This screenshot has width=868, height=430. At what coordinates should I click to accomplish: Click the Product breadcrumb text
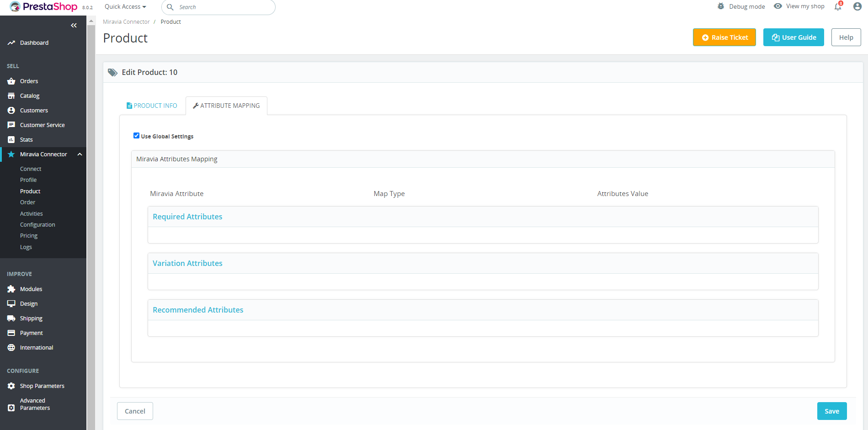pyautogui.click(x=171, y=22)
